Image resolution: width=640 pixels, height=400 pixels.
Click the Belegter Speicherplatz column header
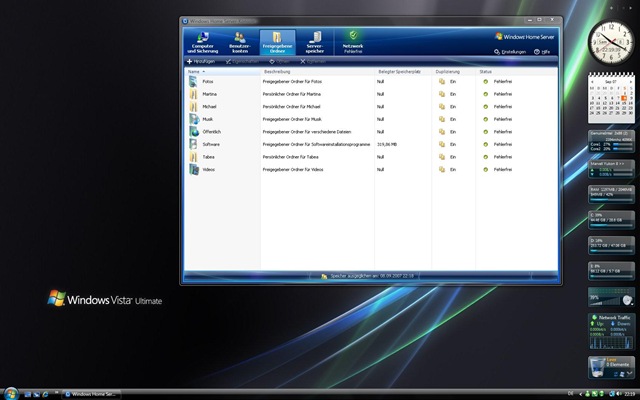pos(403,71)
